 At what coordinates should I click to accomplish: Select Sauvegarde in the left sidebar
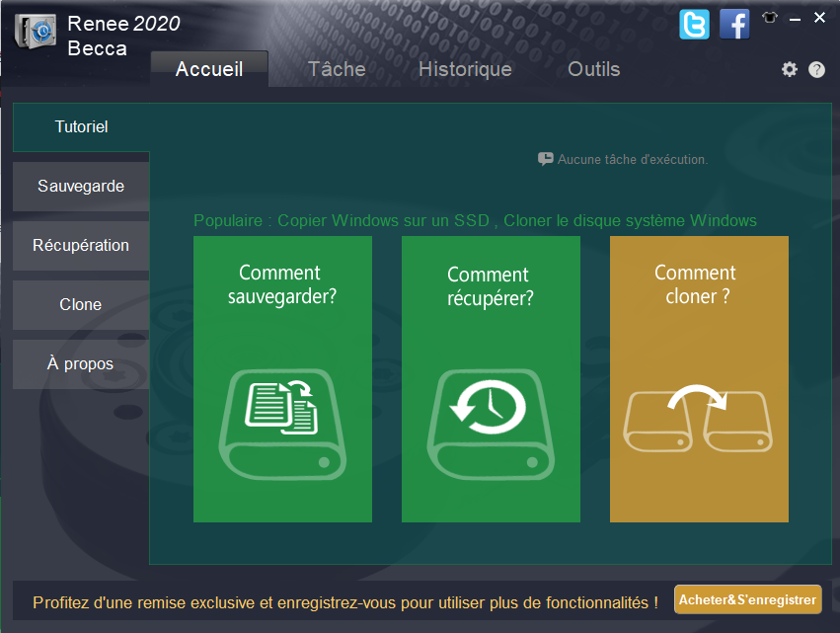pyautogui.click(x=81, y=187)
